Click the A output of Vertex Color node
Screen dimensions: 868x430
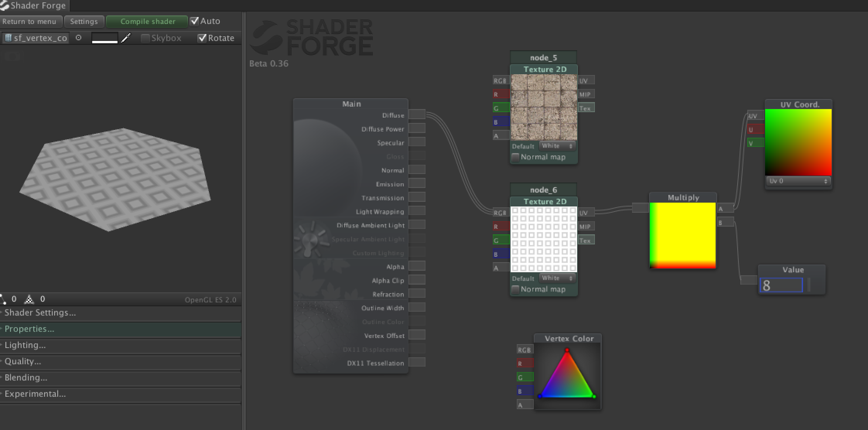point(525,405)
